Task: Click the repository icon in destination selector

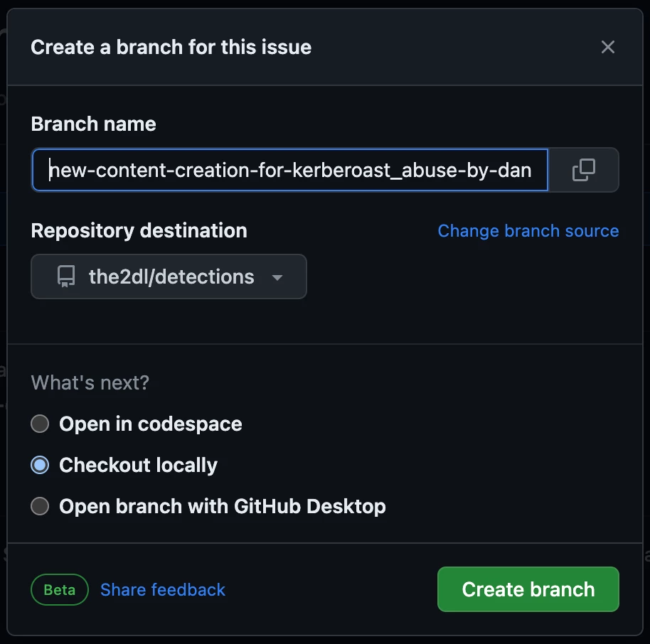Action: tap(66, 277)
